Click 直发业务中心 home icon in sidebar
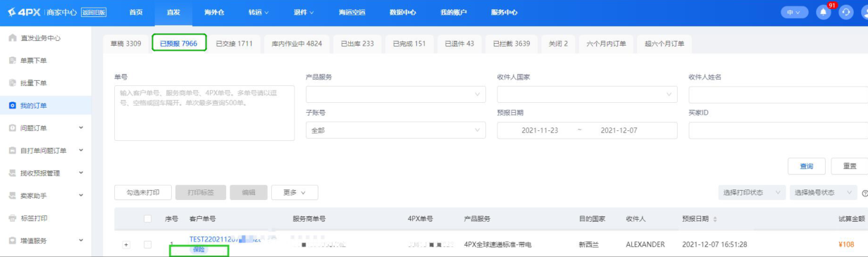Screen dimensions: 868x257 (12, 38)
